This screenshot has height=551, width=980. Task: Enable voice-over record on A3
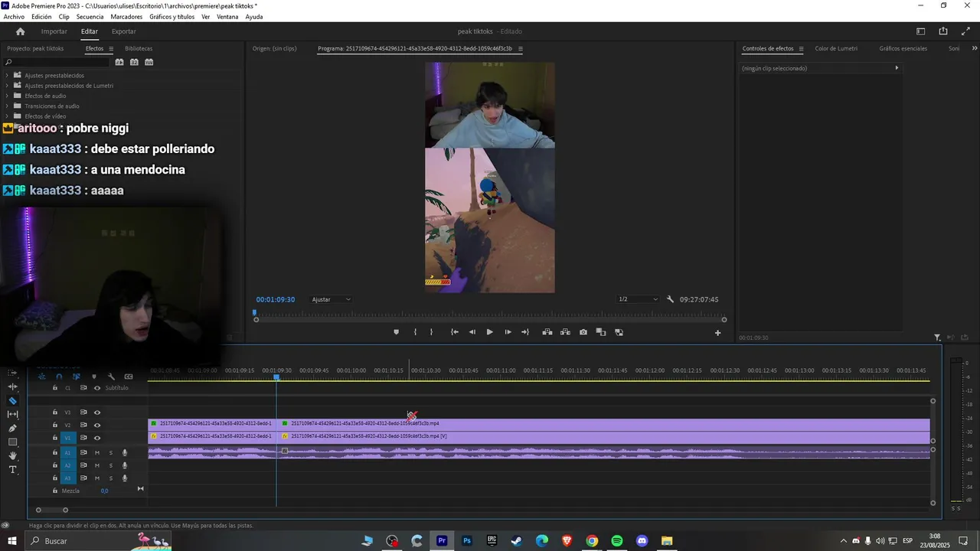(x=125, y=478)
